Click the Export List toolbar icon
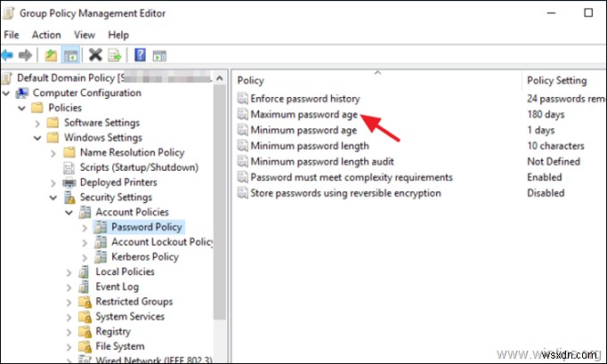The height and width of the screenshot is (364, 607). (x=113, y=55)
